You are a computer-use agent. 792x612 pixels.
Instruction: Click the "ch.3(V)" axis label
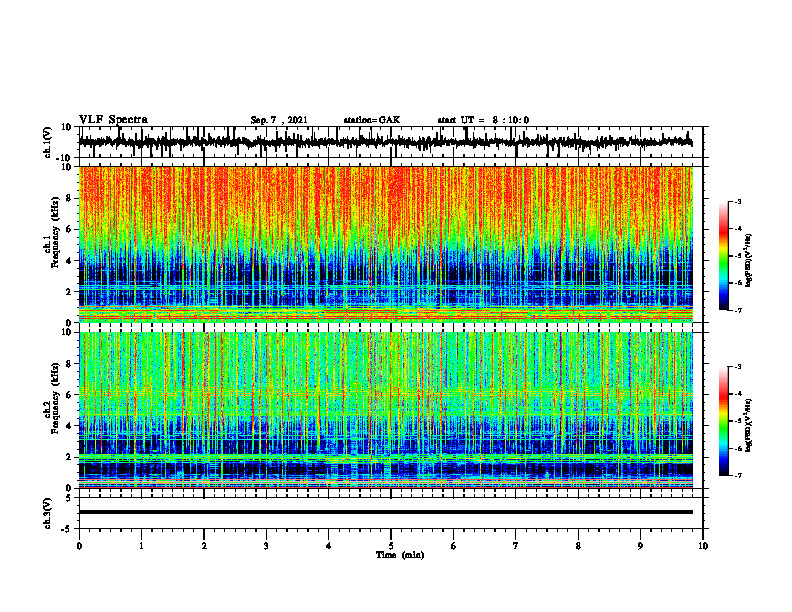point(48,513)
